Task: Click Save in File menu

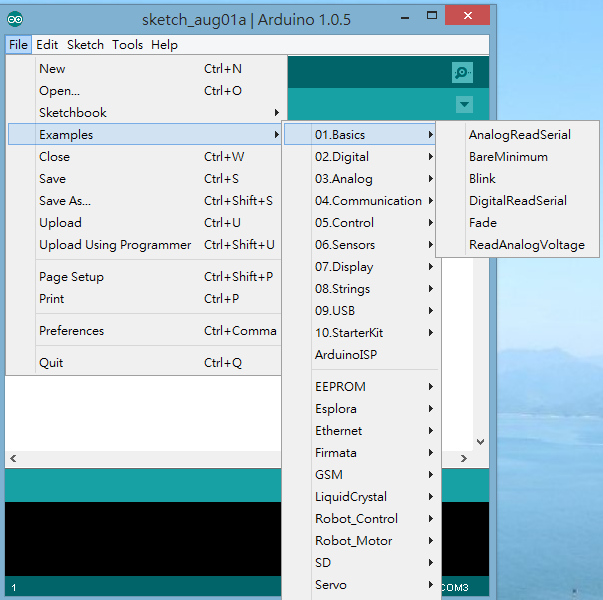Action: coord(145,179)
